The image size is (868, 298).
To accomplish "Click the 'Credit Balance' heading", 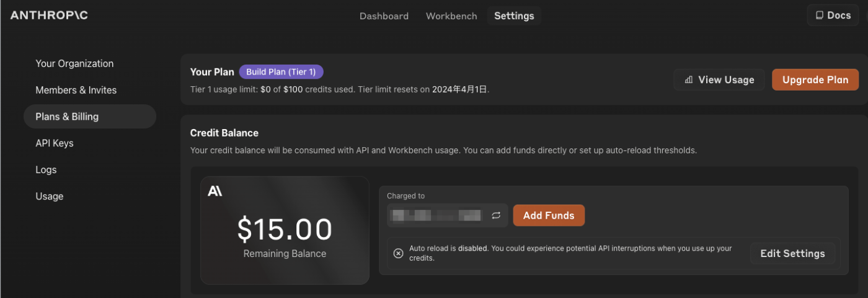I will 224,133.
